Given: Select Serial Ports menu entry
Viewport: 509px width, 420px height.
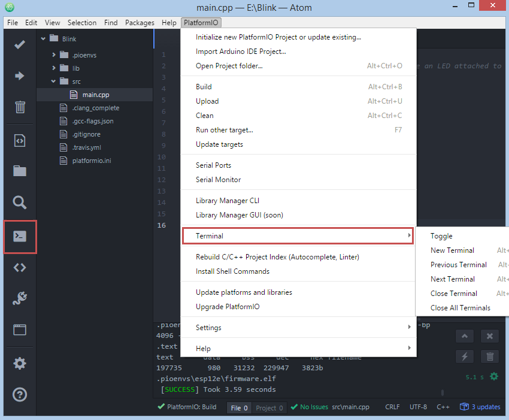Looking at the screenshot, I should (x=298, y=165).
